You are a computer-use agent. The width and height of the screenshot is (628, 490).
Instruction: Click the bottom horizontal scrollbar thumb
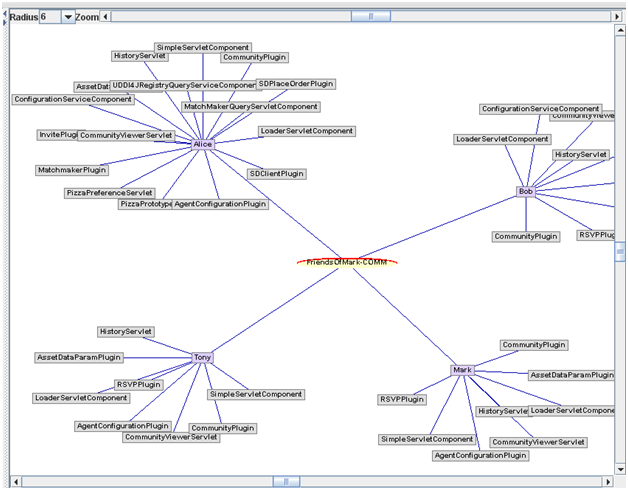286,482
